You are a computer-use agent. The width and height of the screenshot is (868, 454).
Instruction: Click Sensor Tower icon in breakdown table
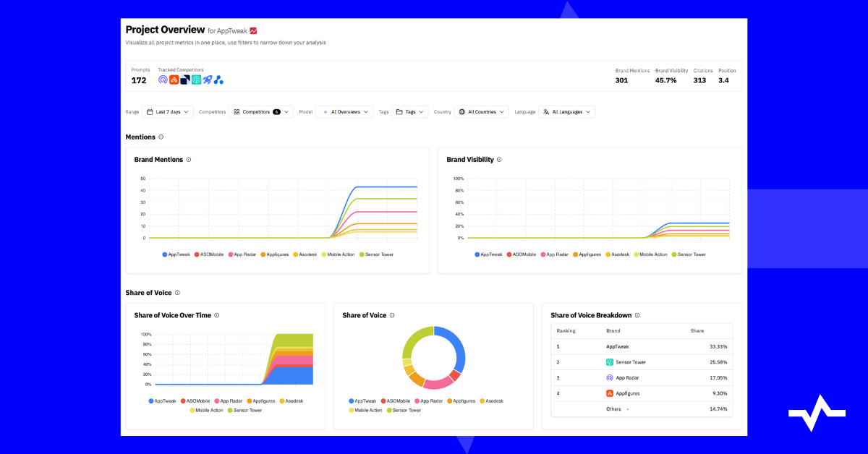point(610,362)
